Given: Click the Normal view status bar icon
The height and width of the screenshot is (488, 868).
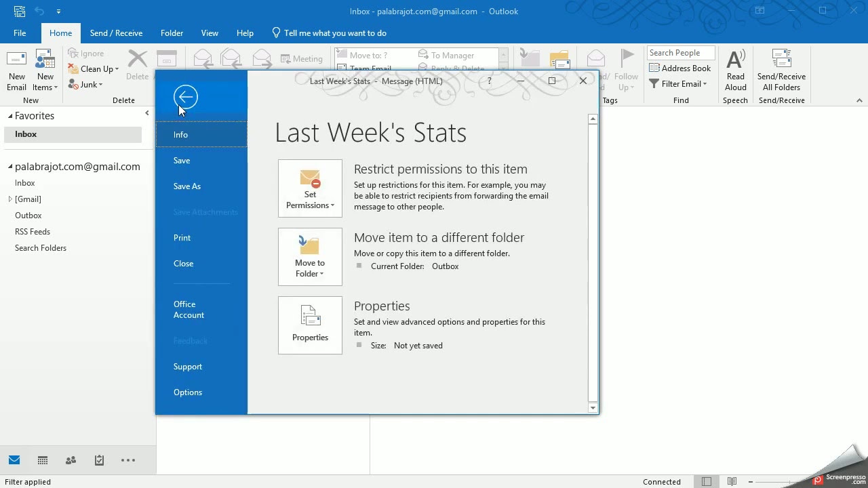Looking at the screenshot, I should 707,481.
